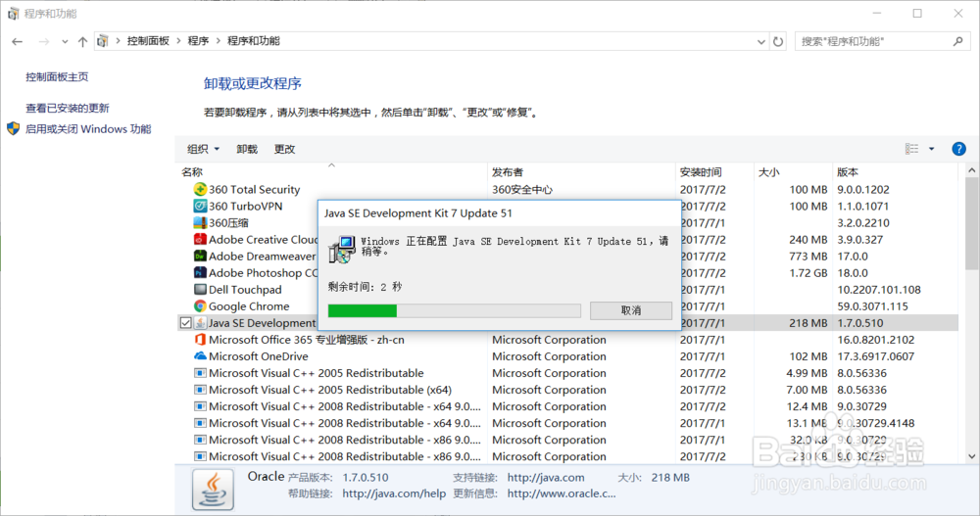This screenshot has width=980, height=516.
Task: Click the Visual C++ 2005 Redistributable (x64) icon
Action: 200,390
